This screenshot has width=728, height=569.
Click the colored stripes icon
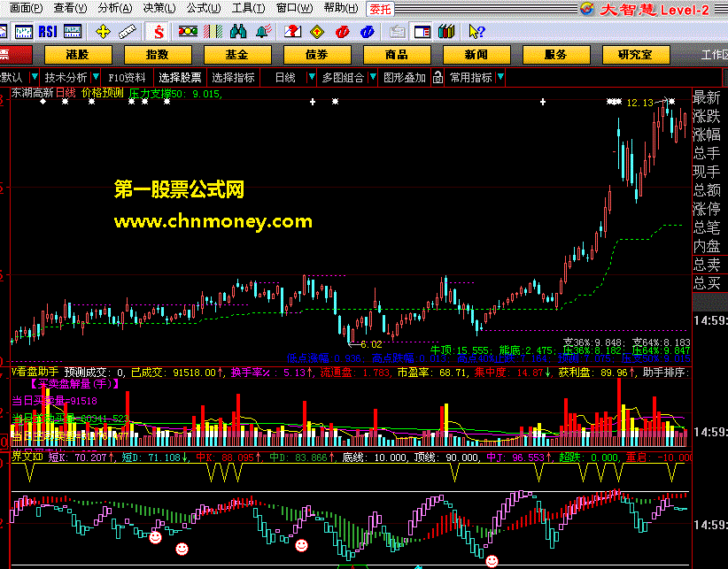pyautogui.click(x=213, y=32)
